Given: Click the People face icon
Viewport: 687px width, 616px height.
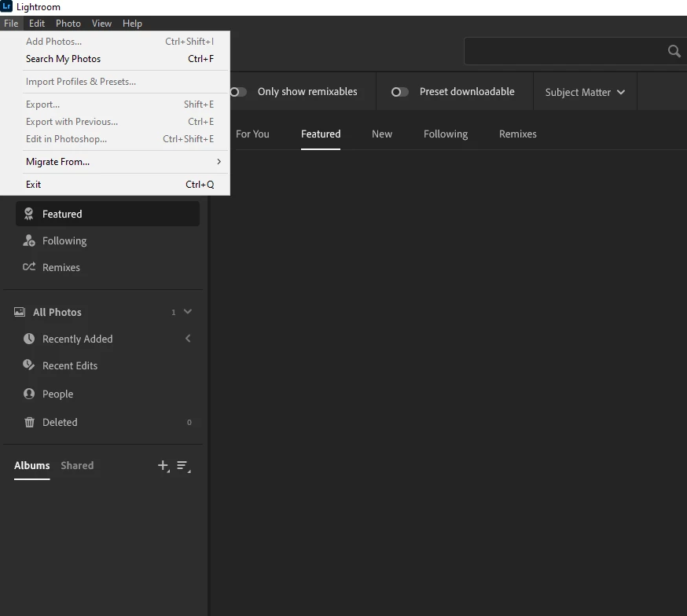Looking at the screenshot, I should [x=29, y=394].
